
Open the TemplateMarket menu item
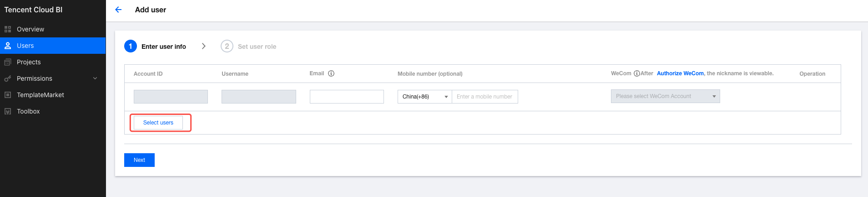(x=40, y=95)
